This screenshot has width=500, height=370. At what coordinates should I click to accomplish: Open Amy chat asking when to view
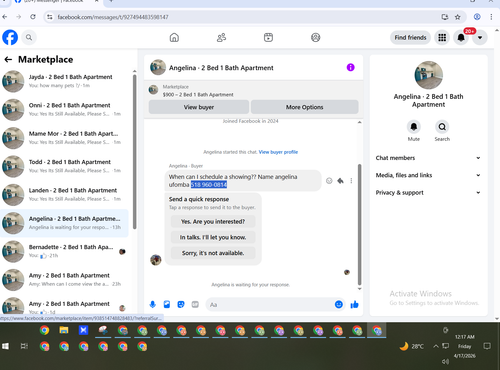[65, 280]
